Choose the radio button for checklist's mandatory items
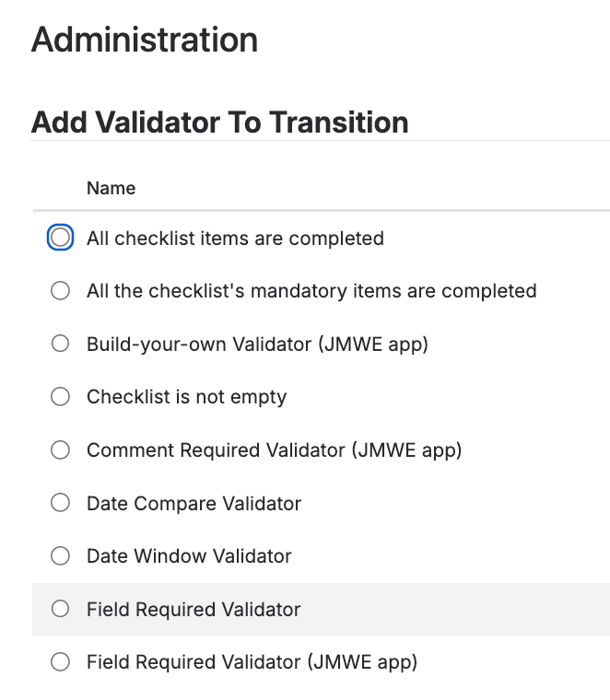Screen dimensions: 610x700 [x=60, y=291]
